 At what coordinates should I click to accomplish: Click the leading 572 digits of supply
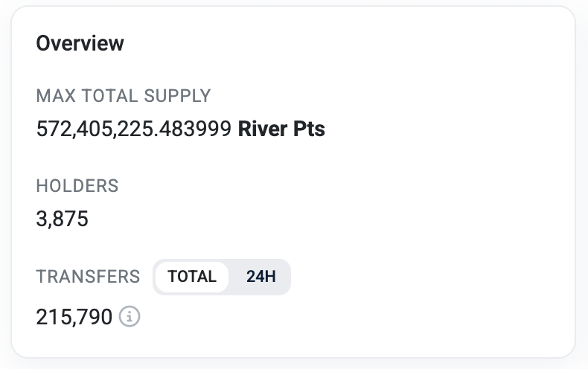[49, 129]
